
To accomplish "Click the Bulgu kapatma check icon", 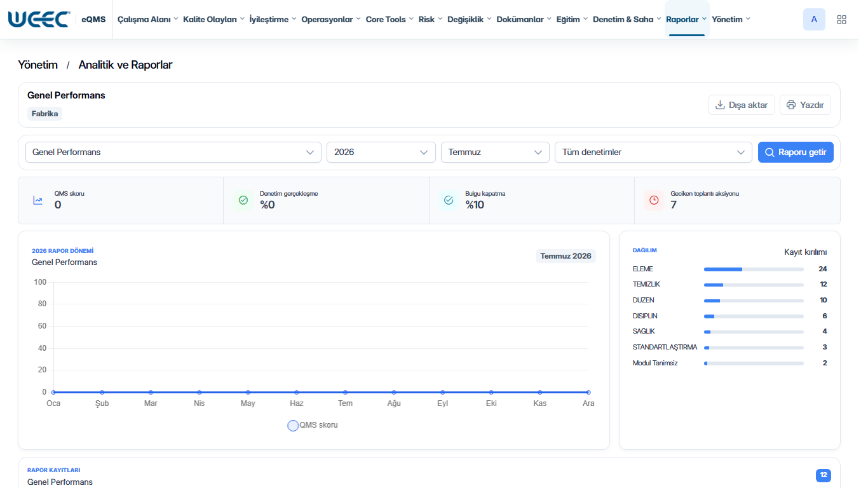I will point(449,200).
